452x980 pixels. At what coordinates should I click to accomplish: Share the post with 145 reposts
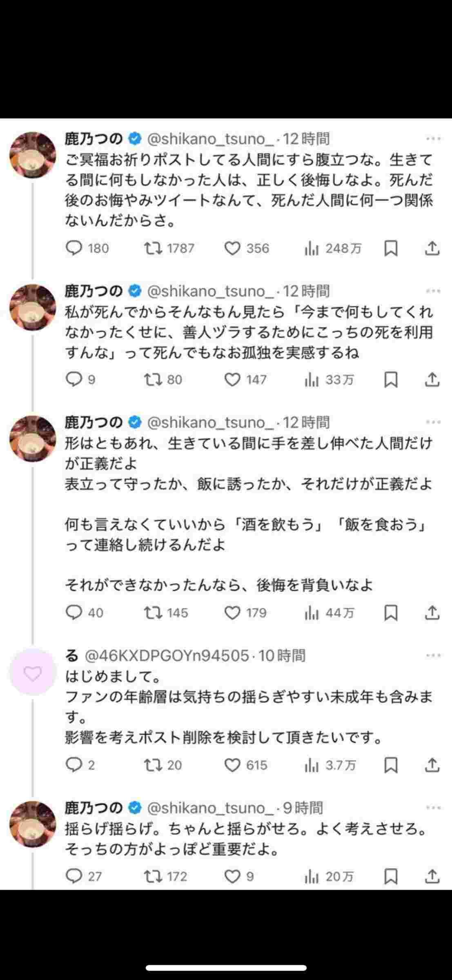[x=432, y=612]
